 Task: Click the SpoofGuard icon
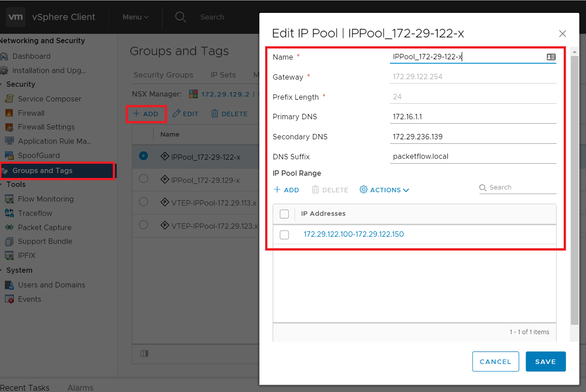tap(9, 155)
